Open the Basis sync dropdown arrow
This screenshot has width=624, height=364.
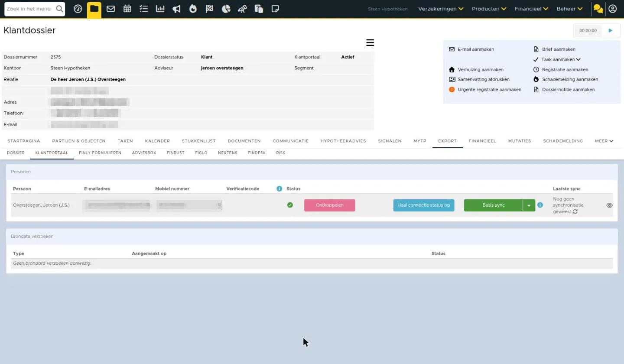[529, 205]
